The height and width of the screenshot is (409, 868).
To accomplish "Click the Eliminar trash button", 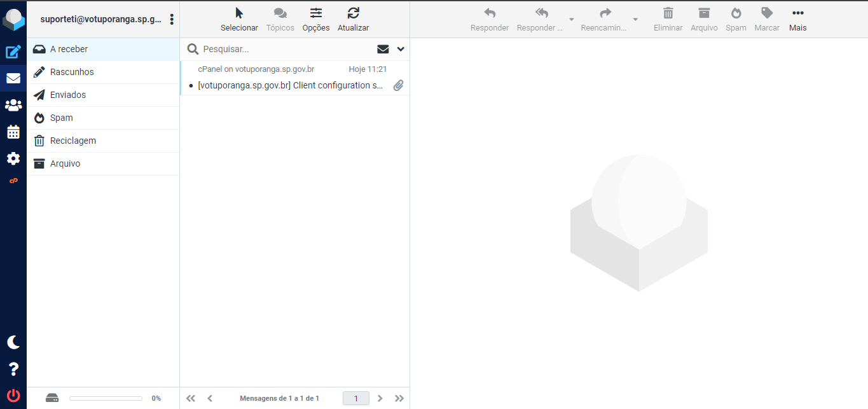I will click(x=668, y=20).
